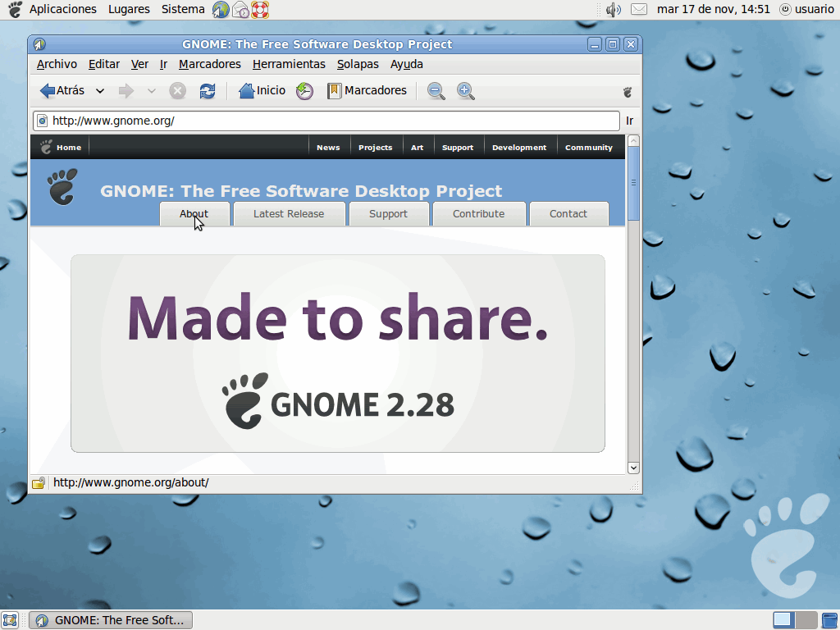This screenshot has height=630, width=840.
Task: Click the Atrás back arrow button
Action: [62, 90]
